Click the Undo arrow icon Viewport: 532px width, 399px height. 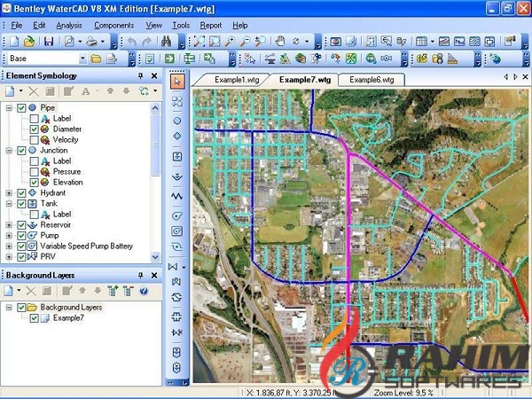[131, 42]
